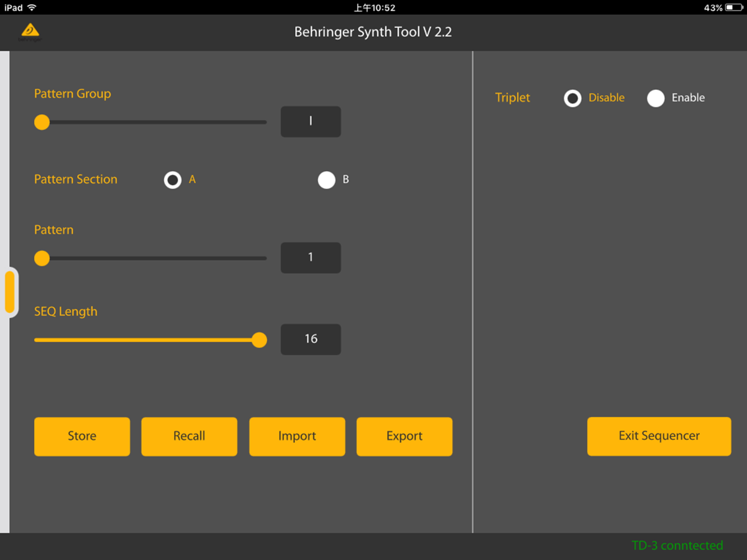This screenshot has height=560, width=747.
Task: Tap the Wi-Fi status icon
Action: (x=32, y=7)
